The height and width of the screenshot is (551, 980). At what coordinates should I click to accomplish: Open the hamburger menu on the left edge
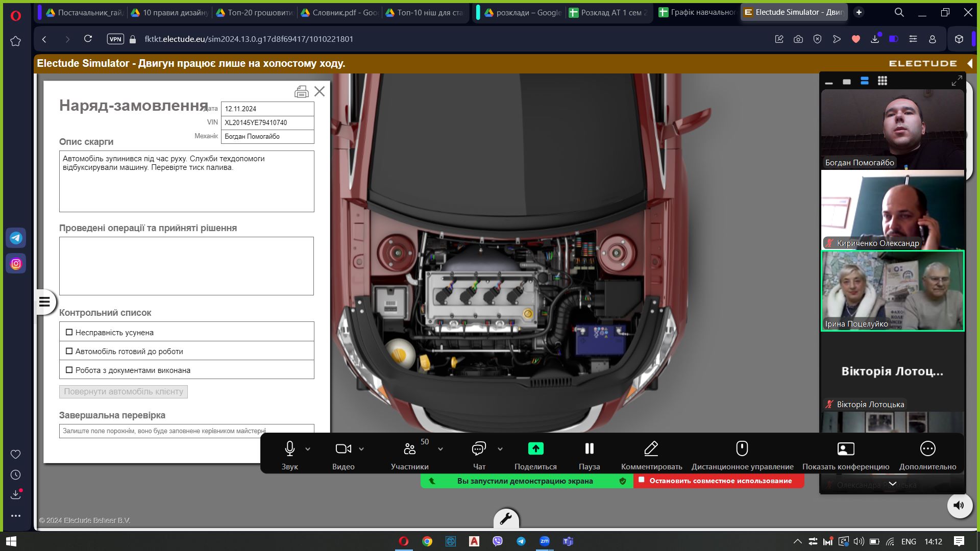44,302
